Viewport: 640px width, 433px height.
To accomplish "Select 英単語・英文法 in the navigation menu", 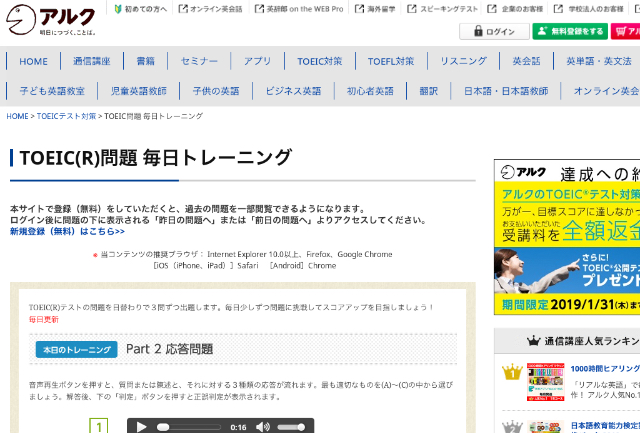I will (599, 61).
